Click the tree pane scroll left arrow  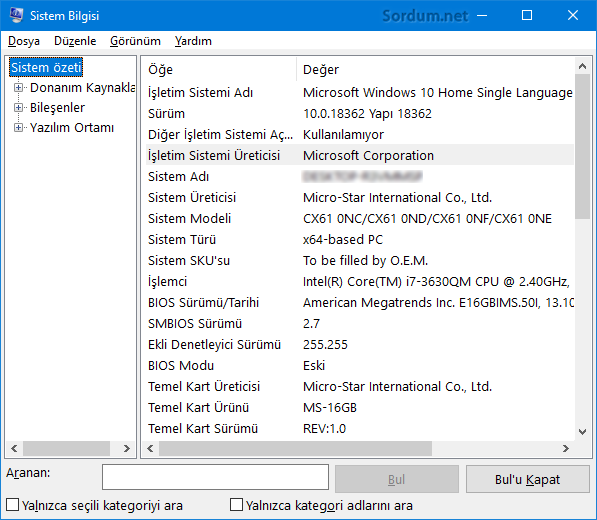[x=14, y=448]
